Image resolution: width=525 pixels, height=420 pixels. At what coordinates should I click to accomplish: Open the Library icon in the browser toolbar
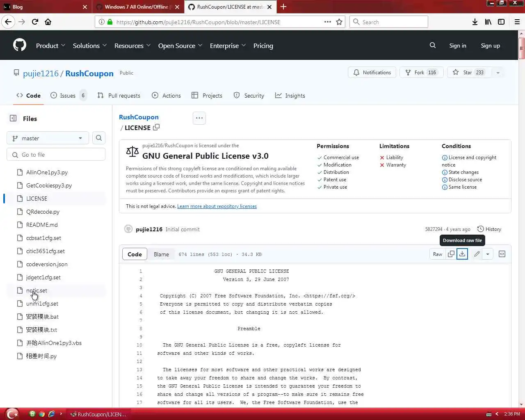coord(488,22)
